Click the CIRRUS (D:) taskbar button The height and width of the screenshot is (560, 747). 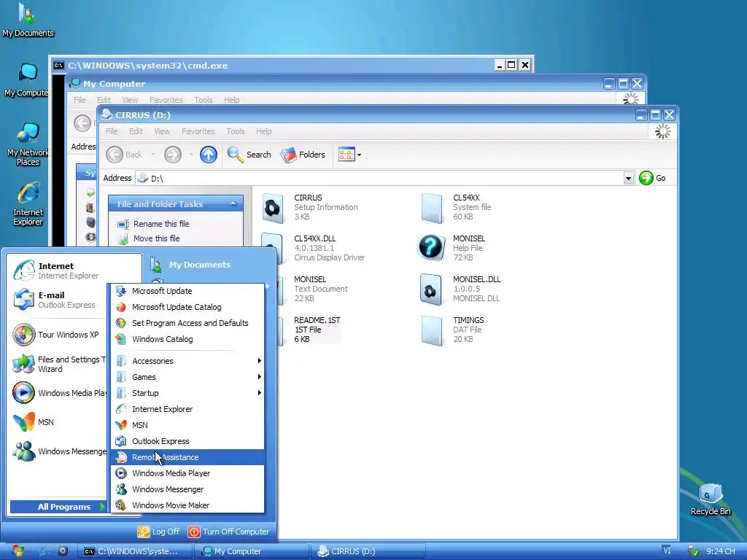pyautogui.click(x=368, y=551)
